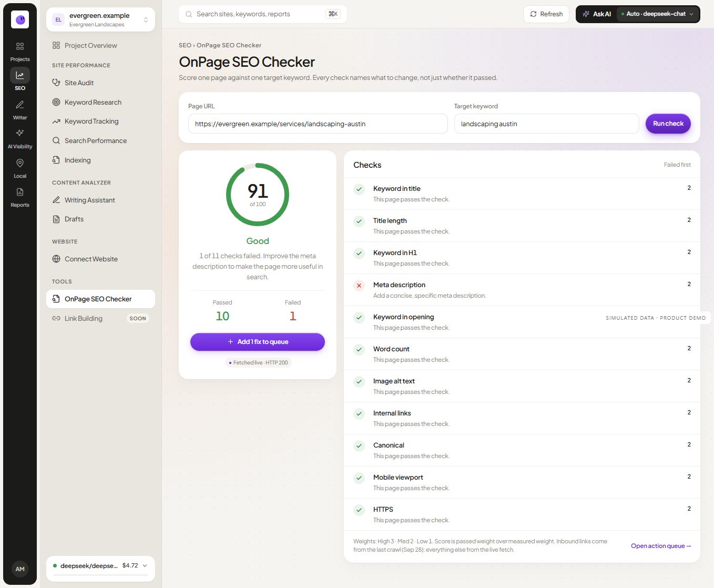Click the Link Building chain icon

pyautogui.click(x=56, y=318)
